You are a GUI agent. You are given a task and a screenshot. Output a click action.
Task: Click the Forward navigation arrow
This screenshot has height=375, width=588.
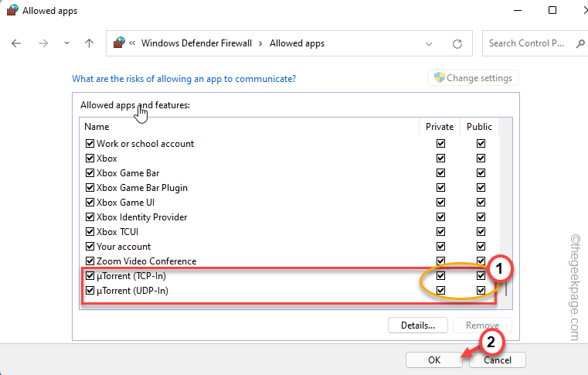pyautogui.click(x=42, y=43)
